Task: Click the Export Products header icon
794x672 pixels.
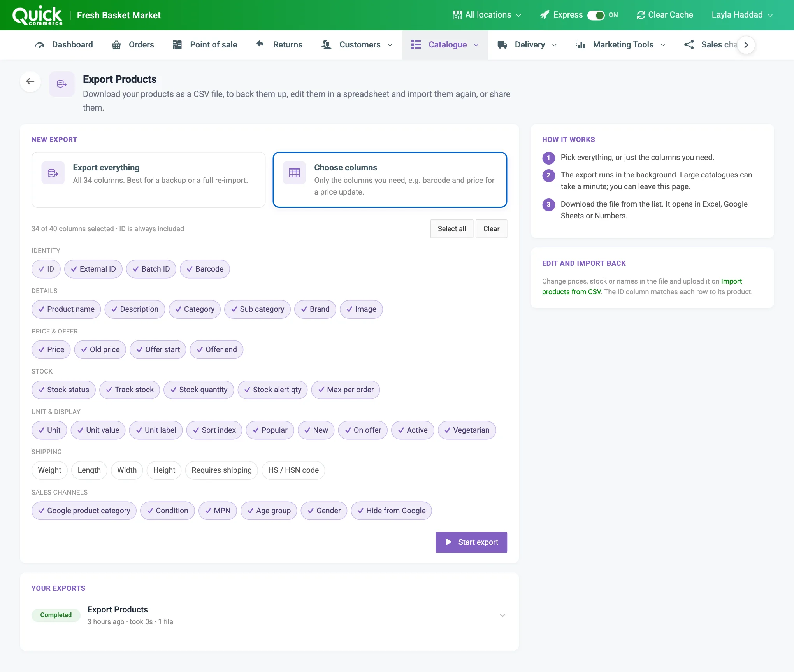Action: (x=62, y=84)
